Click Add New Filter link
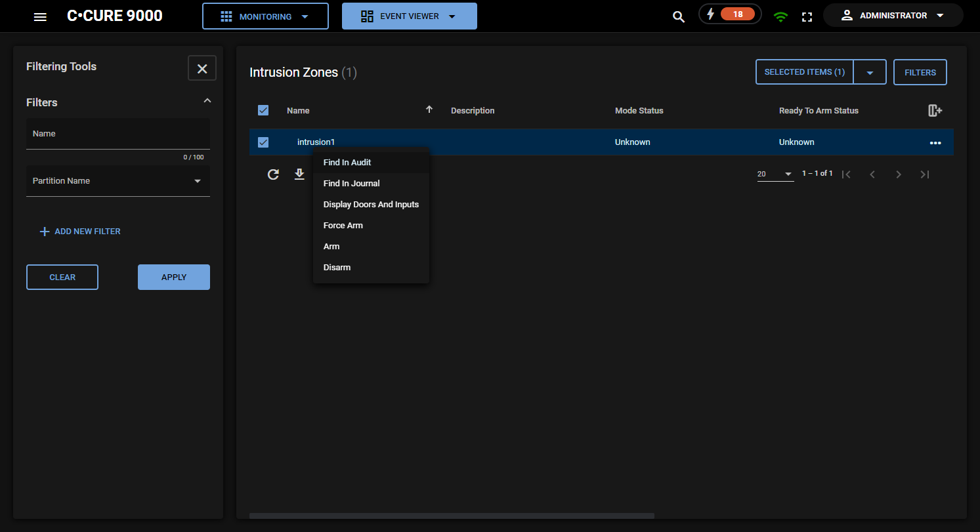Viewport: 980px width, 532px height. click(80, 232)
